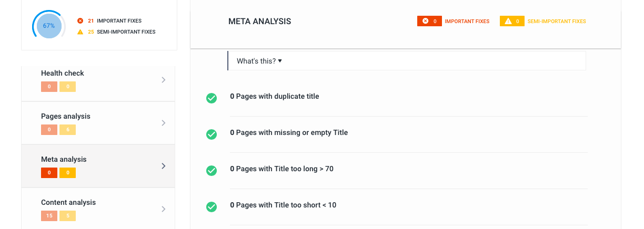Viewport: 644px width, 229px height.
Task: Expand Content analysis section chevron
Action: click(x=164, y=209)
